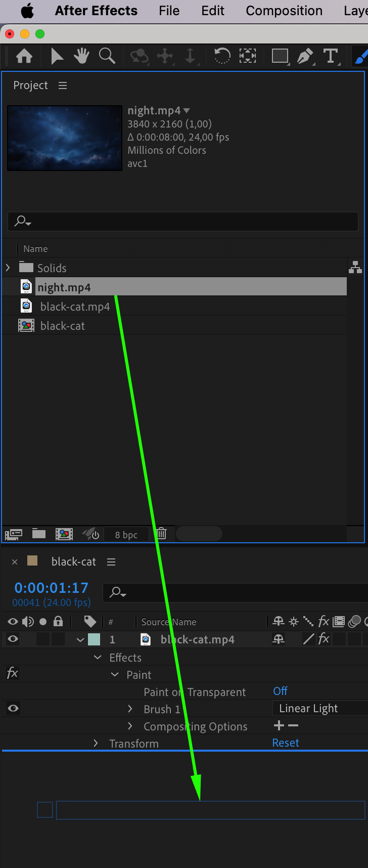Screen dimensions: 368x868
Task: Open the Composition menu
Action: (284, 11)
